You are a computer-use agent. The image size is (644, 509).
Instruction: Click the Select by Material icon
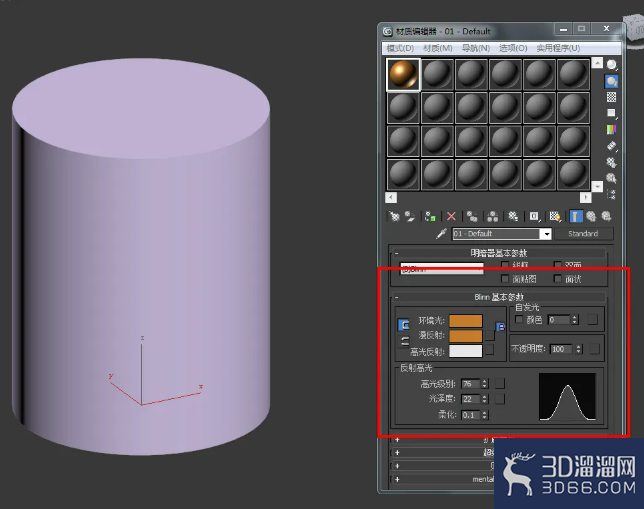(612, 178)
